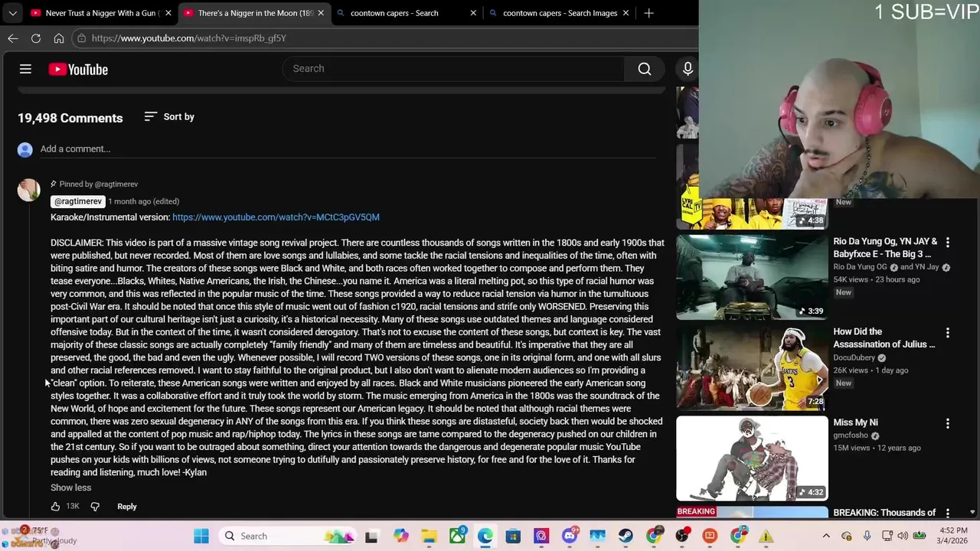
Task: Click the 19,498 Comments heading
Action: tap(70, 118)
